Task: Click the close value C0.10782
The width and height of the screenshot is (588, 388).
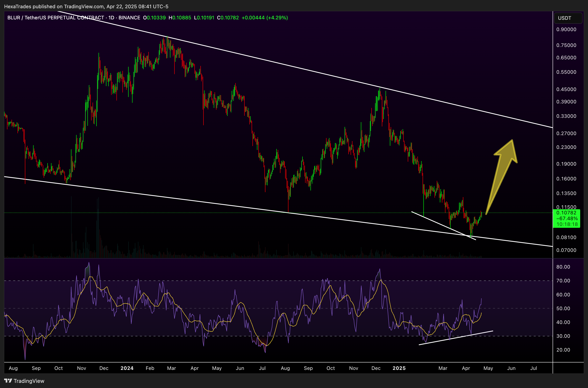Action: [x=228, y=18]
